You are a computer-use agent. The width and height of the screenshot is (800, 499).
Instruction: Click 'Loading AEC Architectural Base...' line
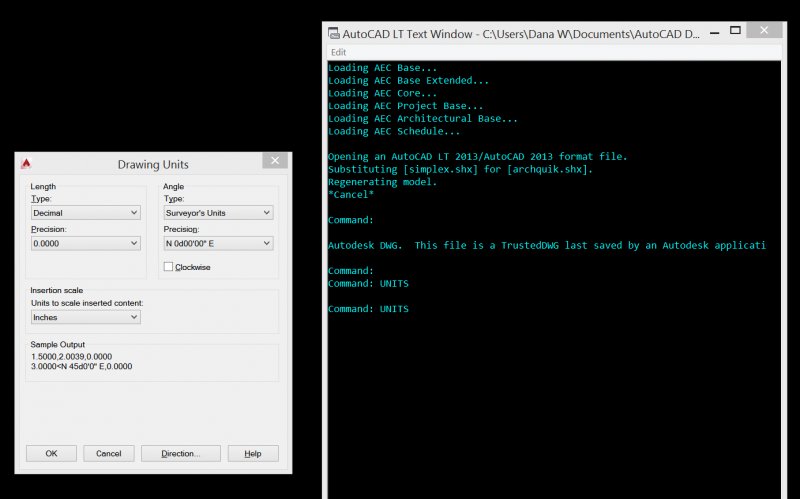coord(422,118)
